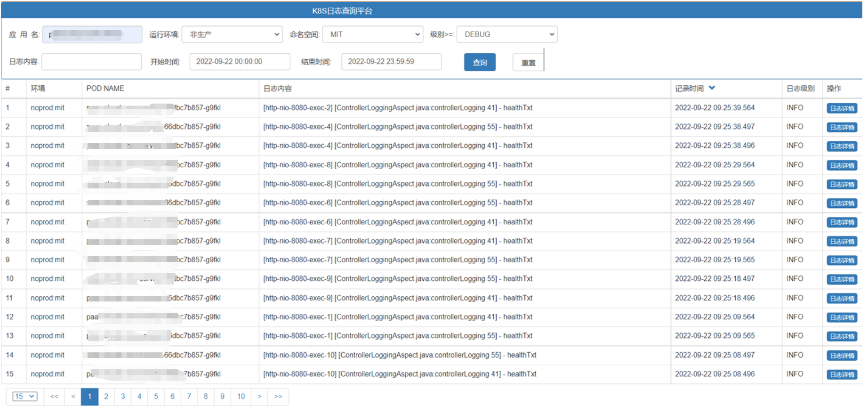Select page 10 in pagination
The height and width of the screenshot is (415, 868).
[x=241, y=397]
